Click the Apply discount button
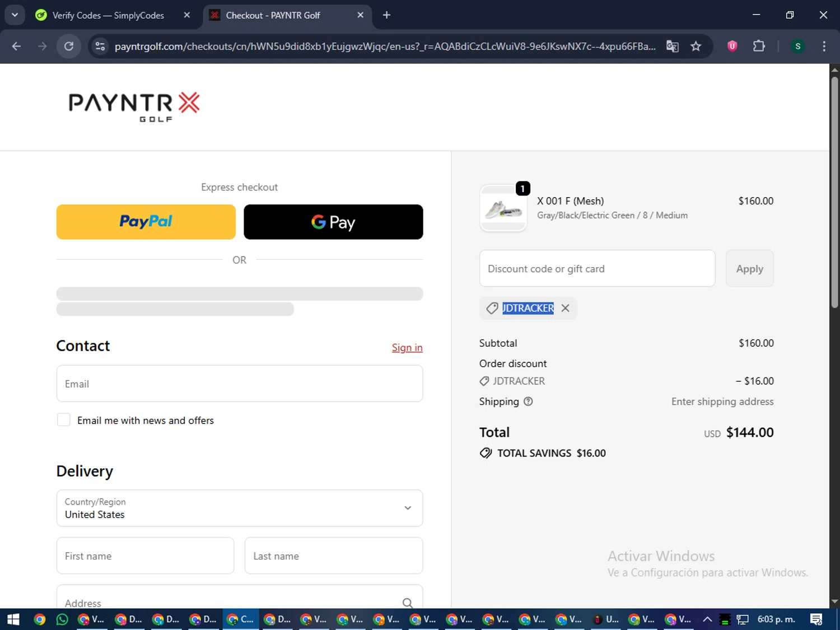This screenshot has height=630, width=840. (749, 269)
